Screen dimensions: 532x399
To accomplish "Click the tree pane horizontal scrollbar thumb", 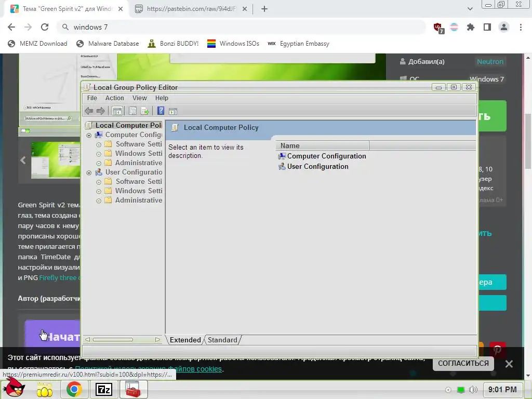I will coord(113,339).
